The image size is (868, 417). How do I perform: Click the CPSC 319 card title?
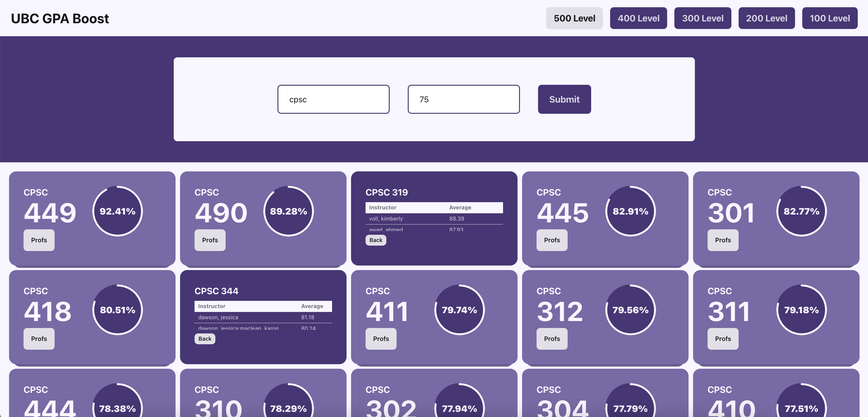[386, 193]
